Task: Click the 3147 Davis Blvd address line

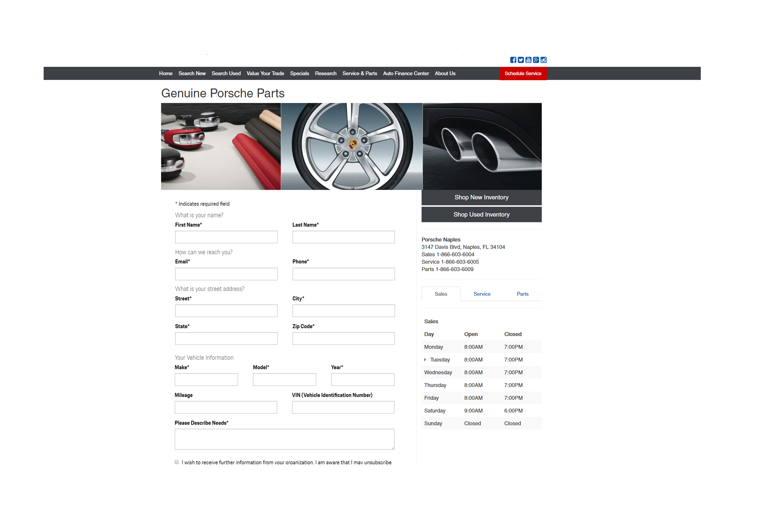Action: click(x=463, y=247)
